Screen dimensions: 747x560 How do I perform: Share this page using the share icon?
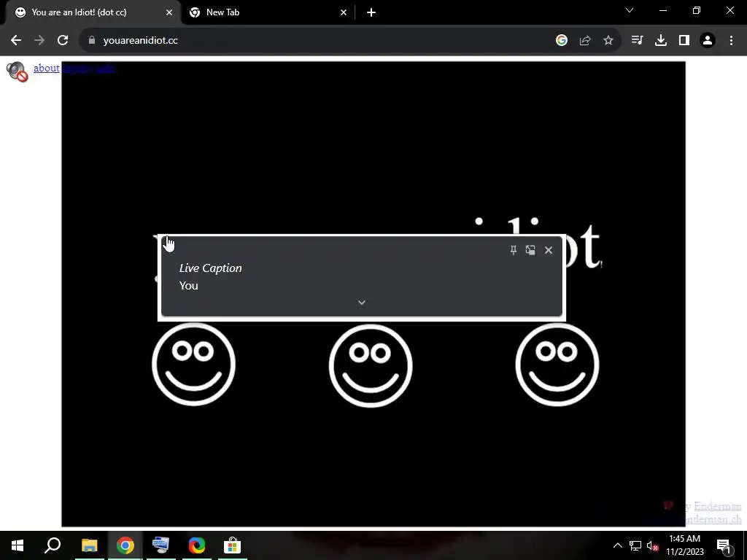pos(584,41)
